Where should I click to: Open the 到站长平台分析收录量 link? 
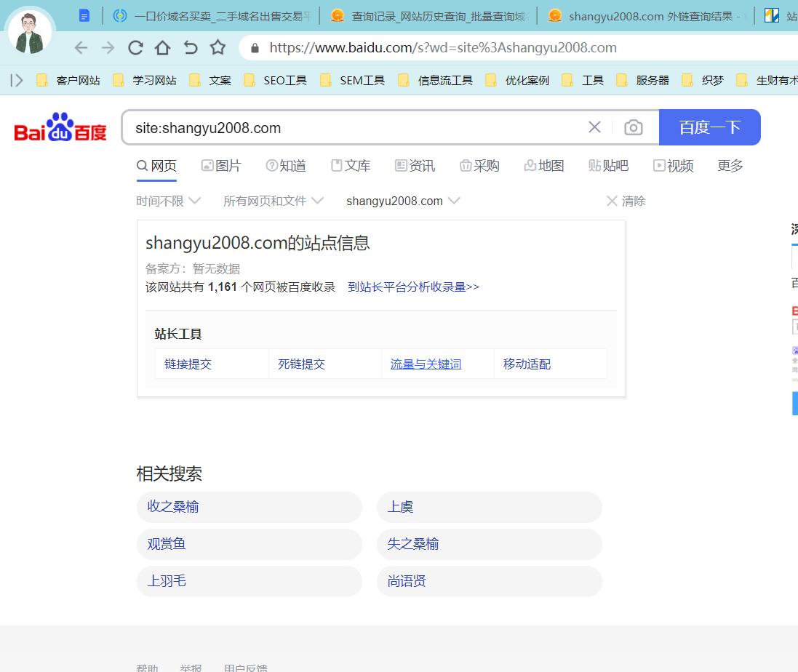[413, 287]
